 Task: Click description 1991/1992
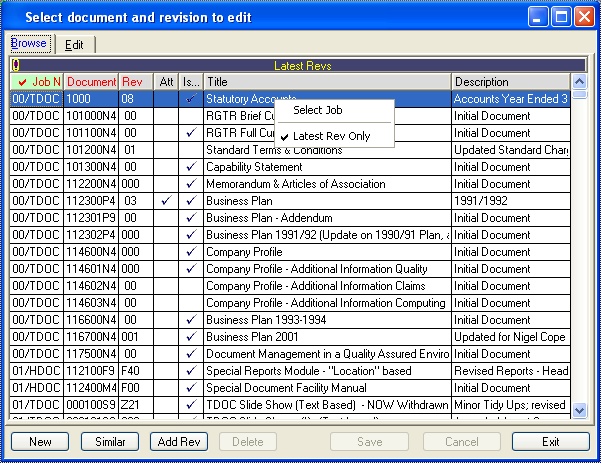(511, 200)
